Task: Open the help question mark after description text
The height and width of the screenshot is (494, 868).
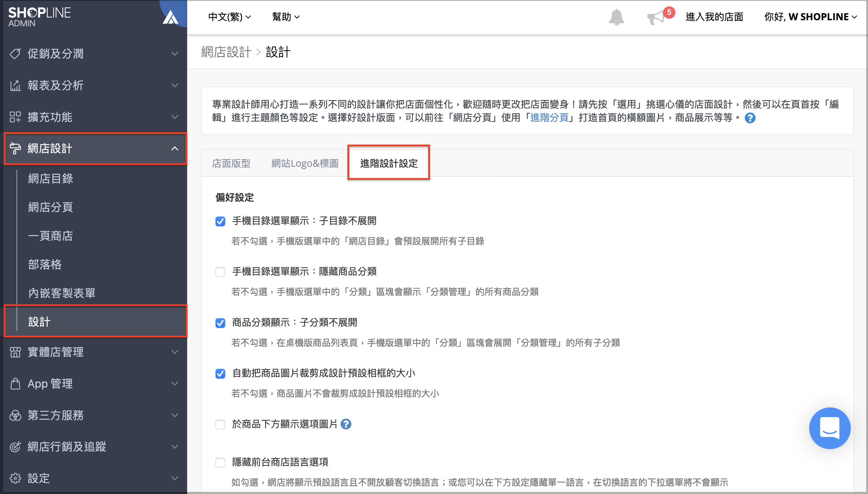Action: pos(750,118)
